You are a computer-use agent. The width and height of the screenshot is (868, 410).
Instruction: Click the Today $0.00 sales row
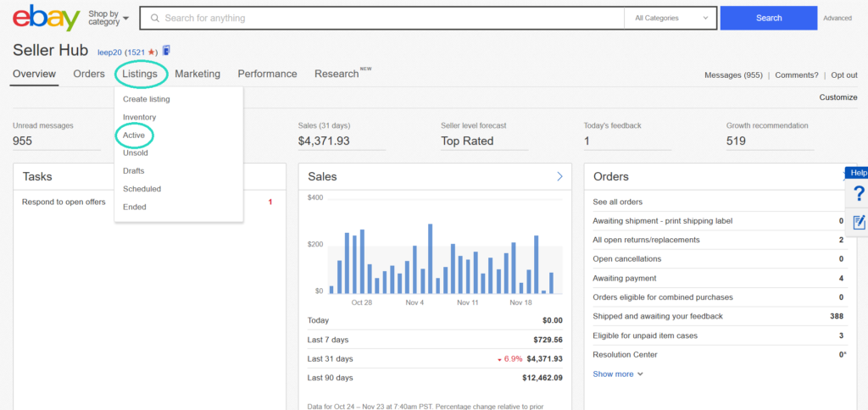(435, 320)
